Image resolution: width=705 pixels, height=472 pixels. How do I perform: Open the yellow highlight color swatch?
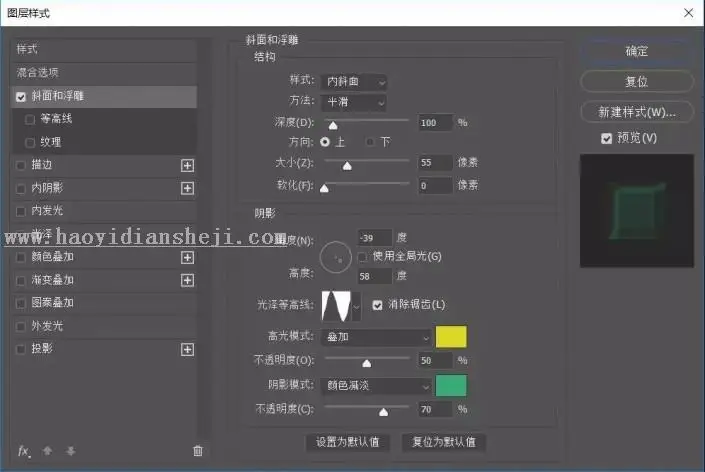(x=451, y=337)
